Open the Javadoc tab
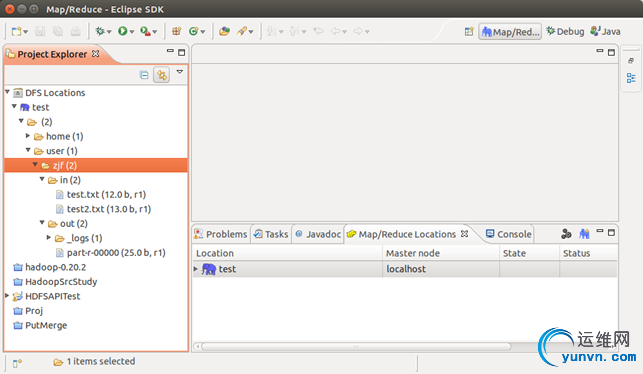 (318, 234)
